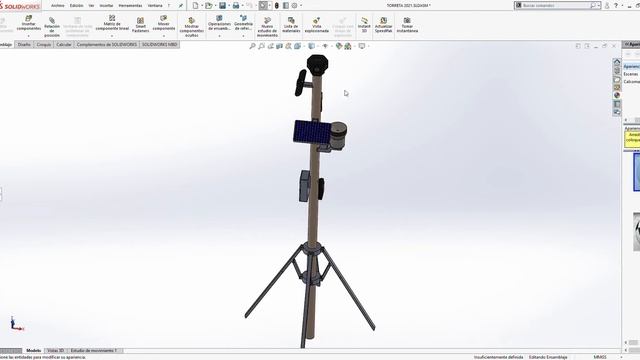Open the Herramientas menu

tap(130, 6)
